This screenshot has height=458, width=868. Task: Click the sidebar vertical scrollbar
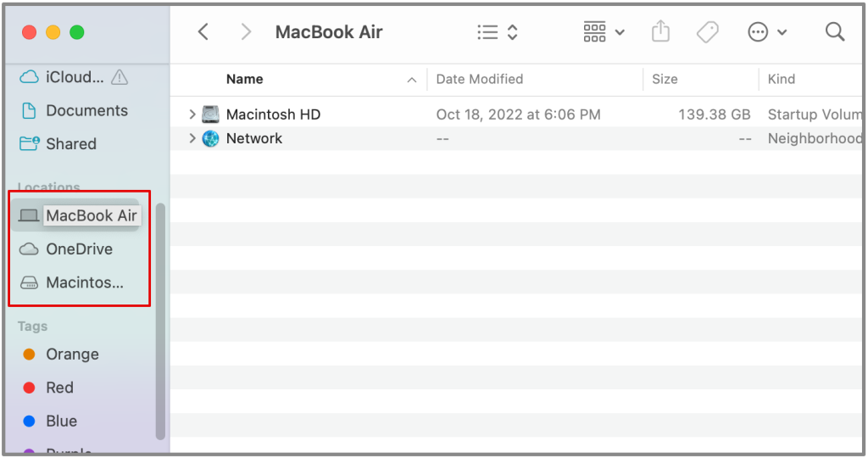tap(160, 321)
